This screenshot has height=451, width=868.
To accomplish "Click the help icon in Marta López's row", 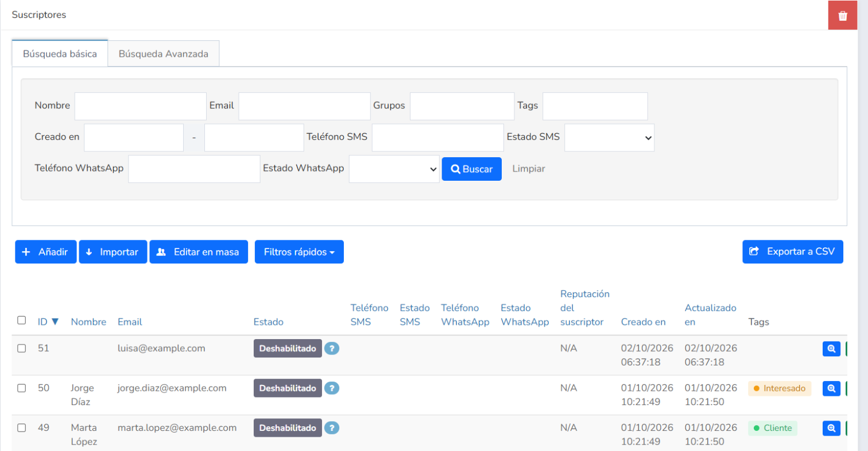I will click(x=332, y=428).
